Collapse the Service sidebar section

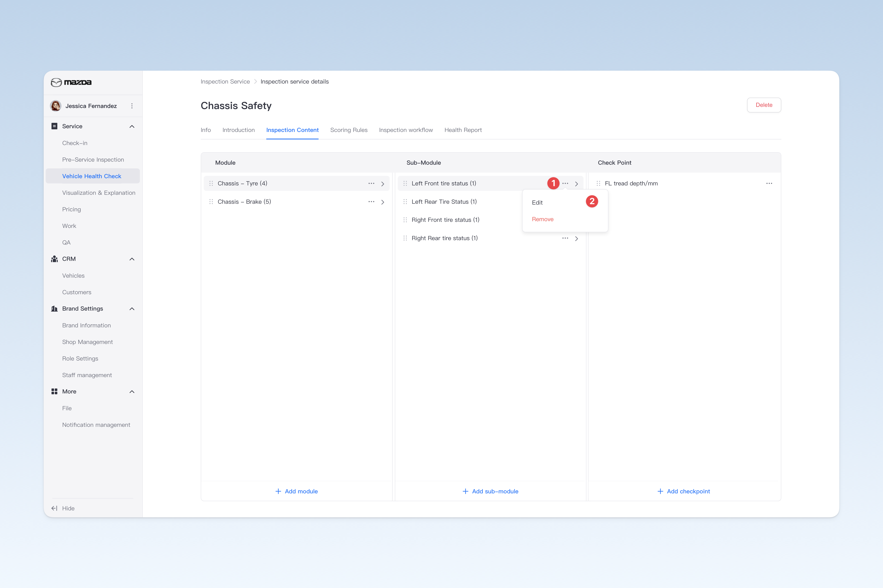(132, 126)
